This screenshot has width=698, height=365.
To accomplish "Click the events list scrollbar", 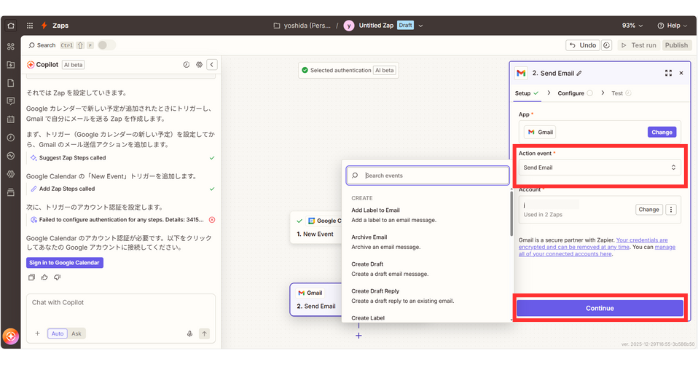I will pos(511,214).
